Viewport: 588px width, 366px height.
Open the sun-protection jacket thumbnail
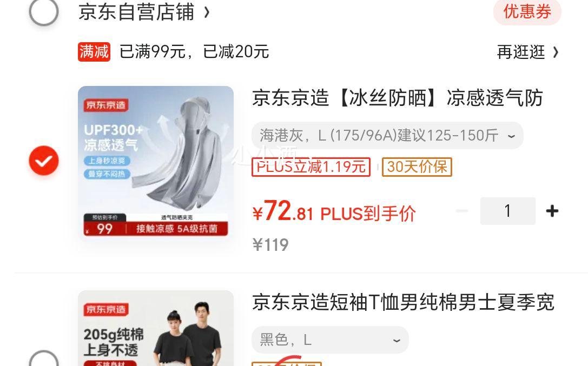(x=156, y=162)
